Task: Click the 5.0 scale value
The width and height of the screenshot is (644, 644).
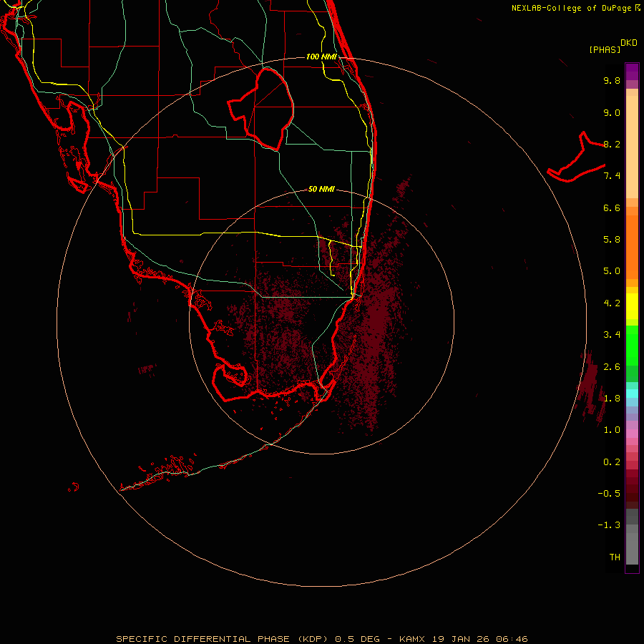Action: coord(612,271)
